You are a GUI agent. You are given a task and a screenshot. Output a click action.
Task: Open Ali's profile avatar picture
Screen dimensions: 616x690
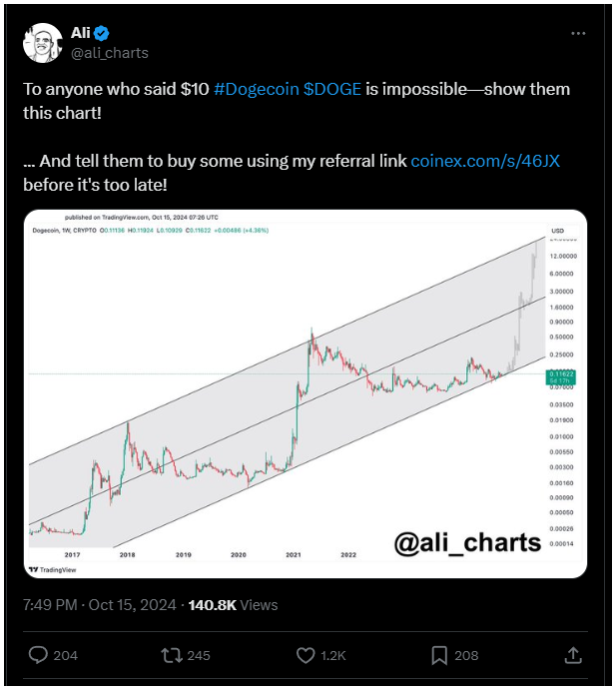pyautogui.click(x=42, y=43)
